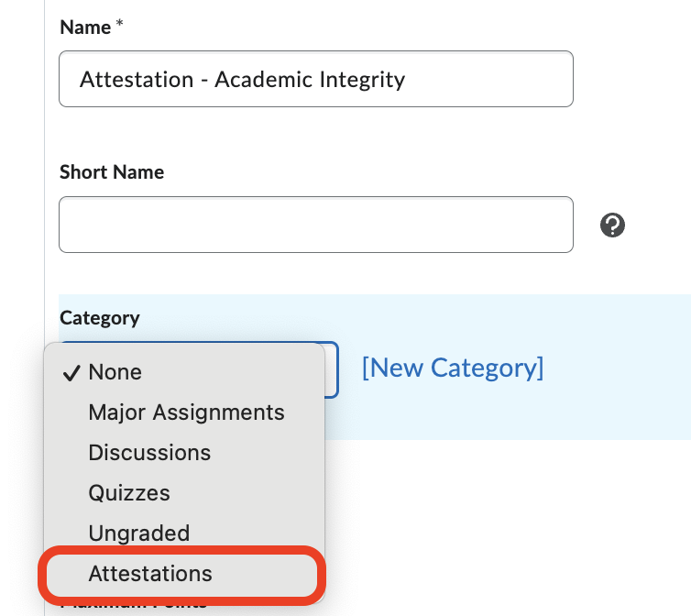Choose the Ungraded category option

coord(138,533)
